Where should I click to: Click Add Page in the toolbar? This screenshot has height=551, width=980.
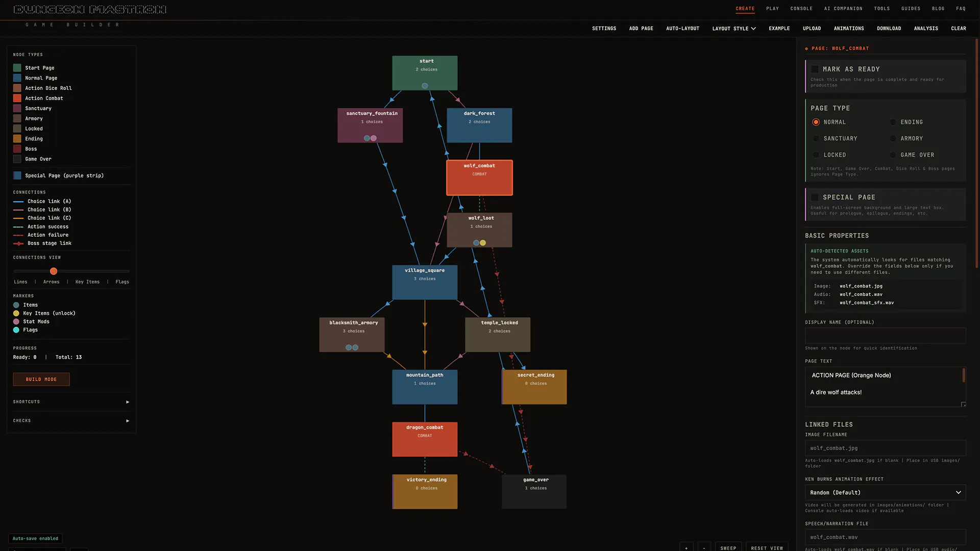[641, 29]
